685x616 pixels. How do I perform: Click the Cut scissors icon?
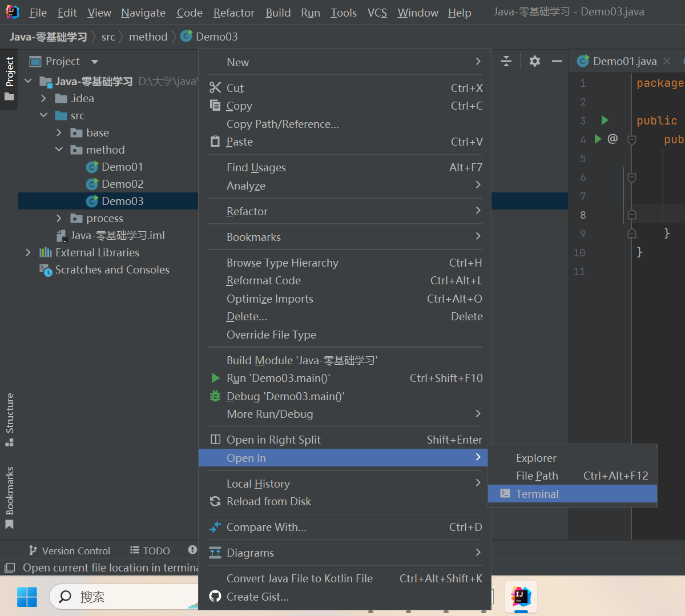coord(215,87)
